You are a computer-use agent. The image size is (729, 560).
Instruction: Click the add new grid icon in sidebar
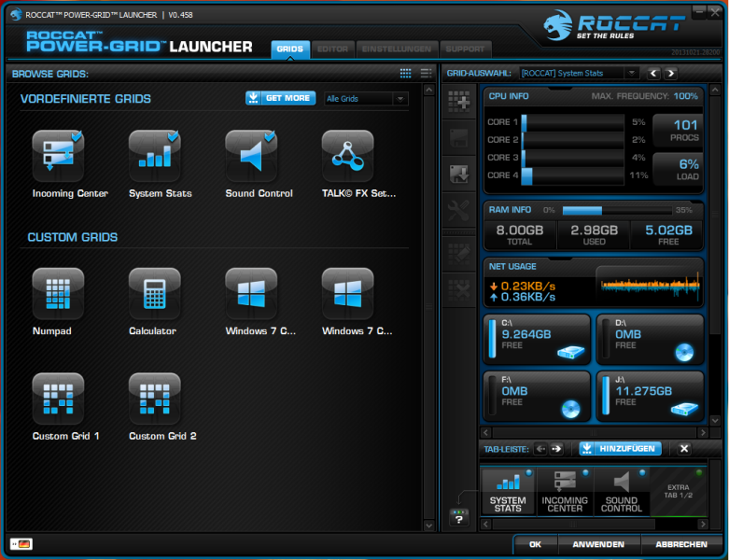point(459,102)
